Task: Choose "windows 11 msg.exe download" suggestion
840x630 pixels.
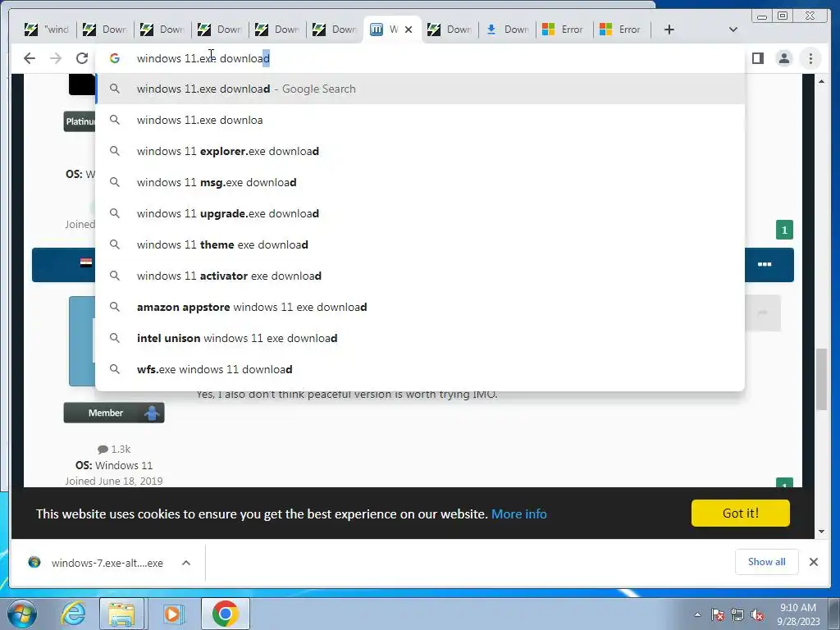Action: (x=420, y=182)
